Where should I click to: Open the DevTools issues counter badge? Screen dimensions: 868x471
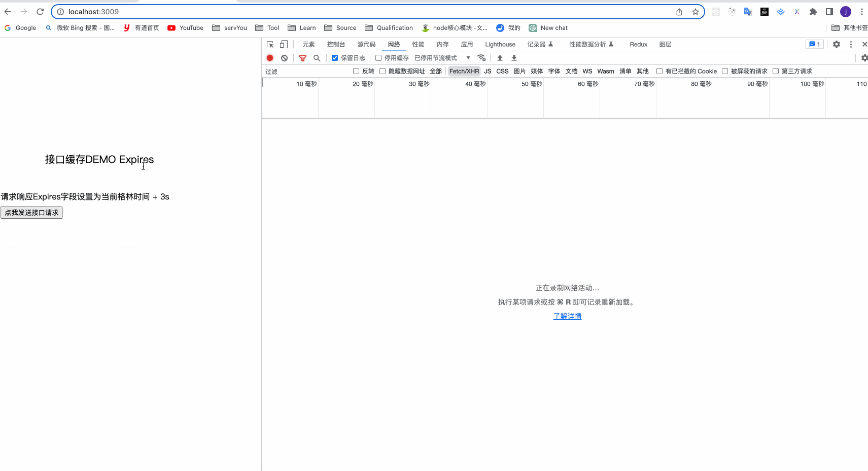point(815,44)
